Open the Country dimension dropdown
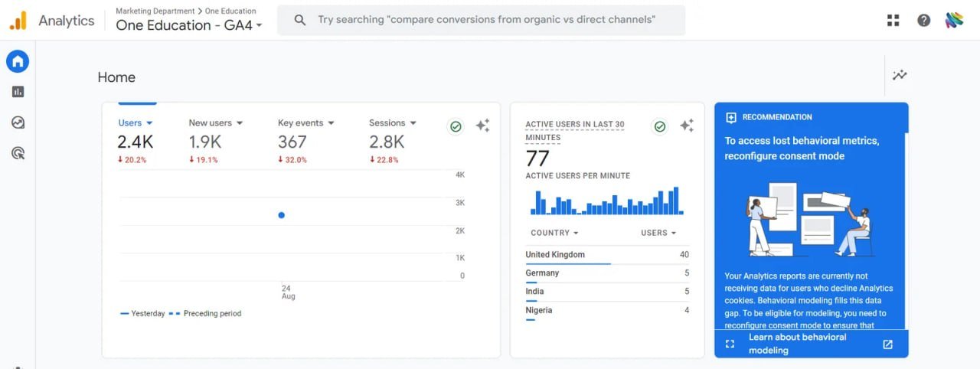This screenshot has width=980, height=369. pyautogui.click(x=554, y=233)
